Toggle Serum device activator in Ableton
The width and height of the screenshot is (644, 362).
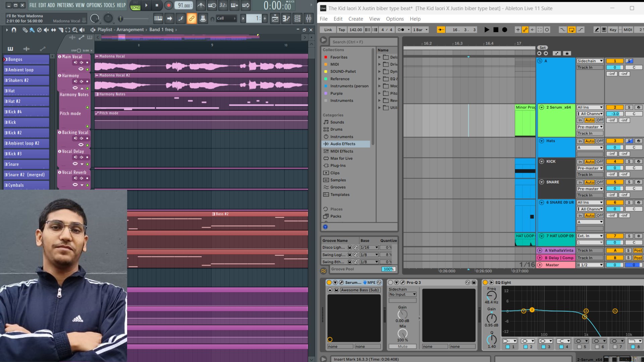(x=329, y=283)
